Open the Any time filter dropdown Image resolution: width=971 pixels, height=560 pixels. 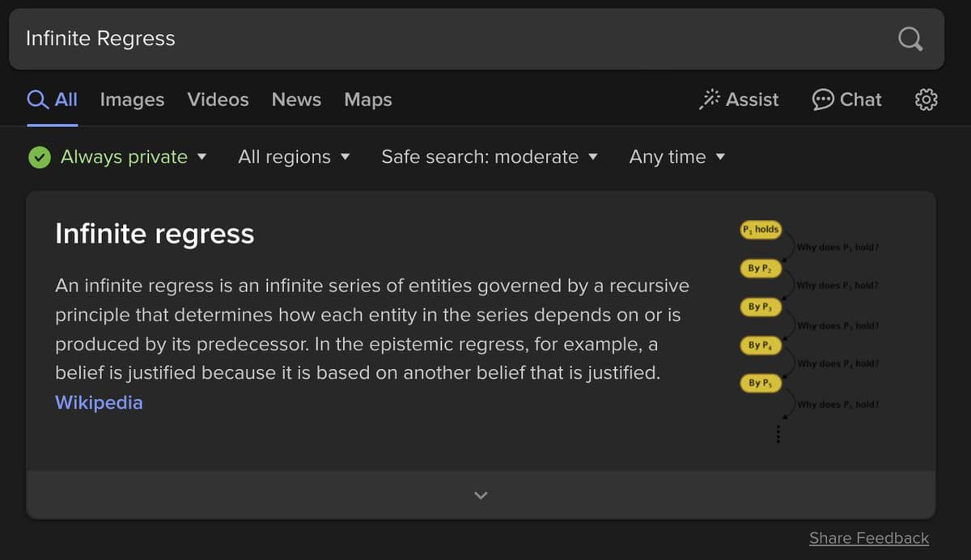tap(676, 157)
